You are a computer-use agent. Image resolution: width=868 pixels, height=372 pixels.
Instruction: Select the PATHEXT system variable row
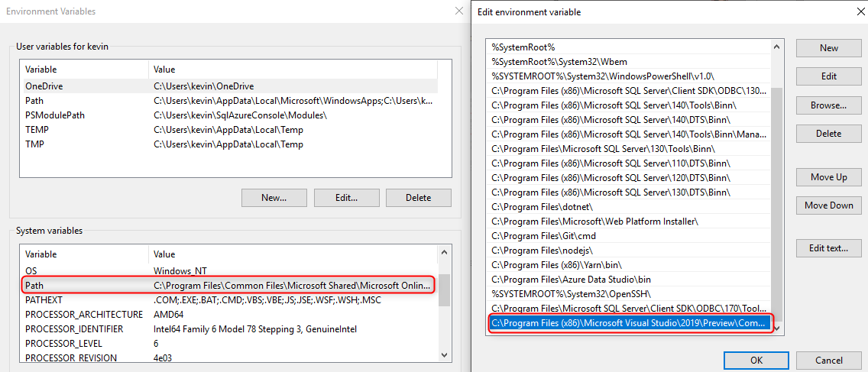coord(228,300)
